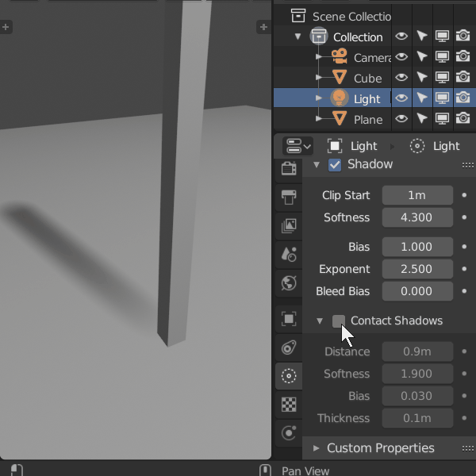Expand the Plane tree item

[318, 118]
